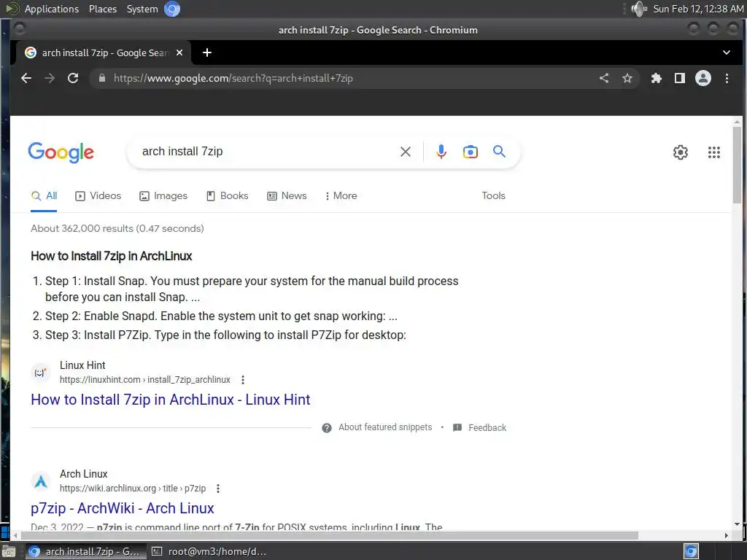This screenshot has width=747, height=560.
Task: Switch to the Images tab
Action: point(163,195)
